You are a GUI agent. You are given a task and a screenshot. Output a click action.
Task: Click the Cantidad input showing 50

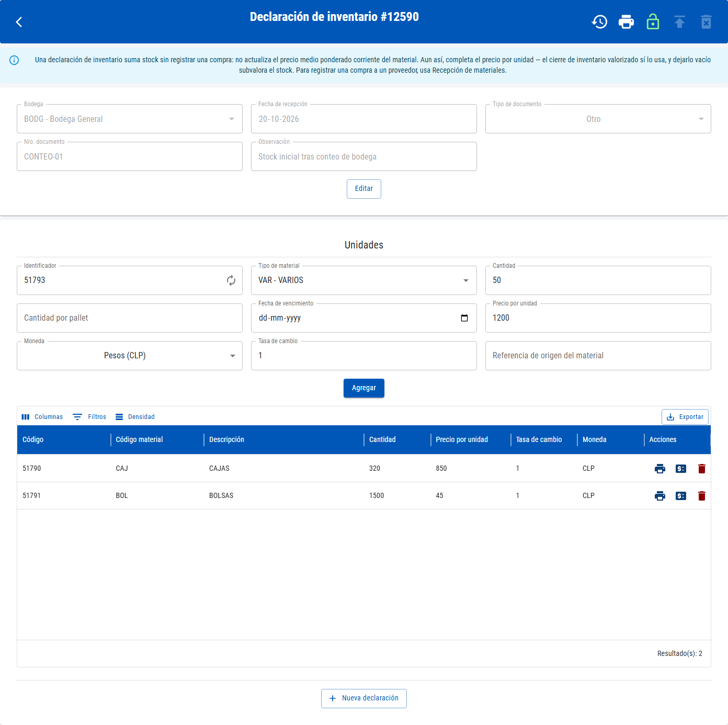coord(598,280)
